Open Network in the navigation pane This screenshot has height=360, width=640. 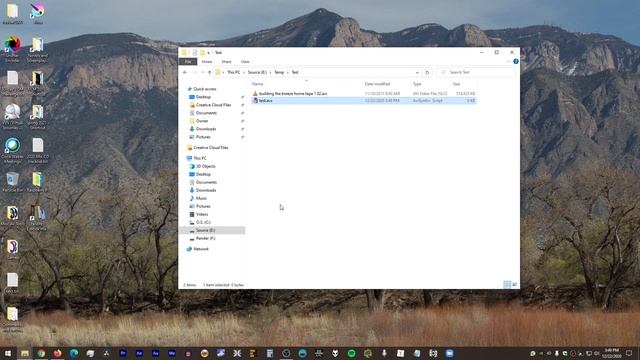pyautogui.click(x=201, y=249)
